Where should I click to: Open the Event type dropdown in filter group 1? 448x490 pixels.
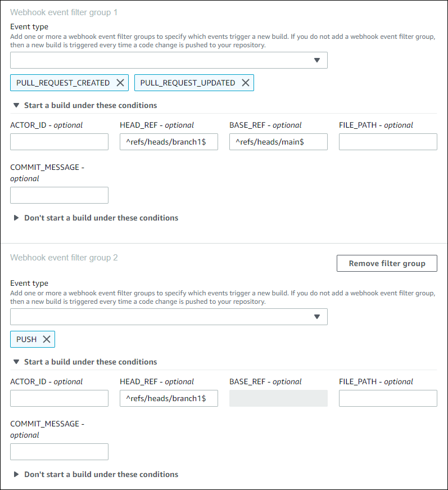pos(169,60)
